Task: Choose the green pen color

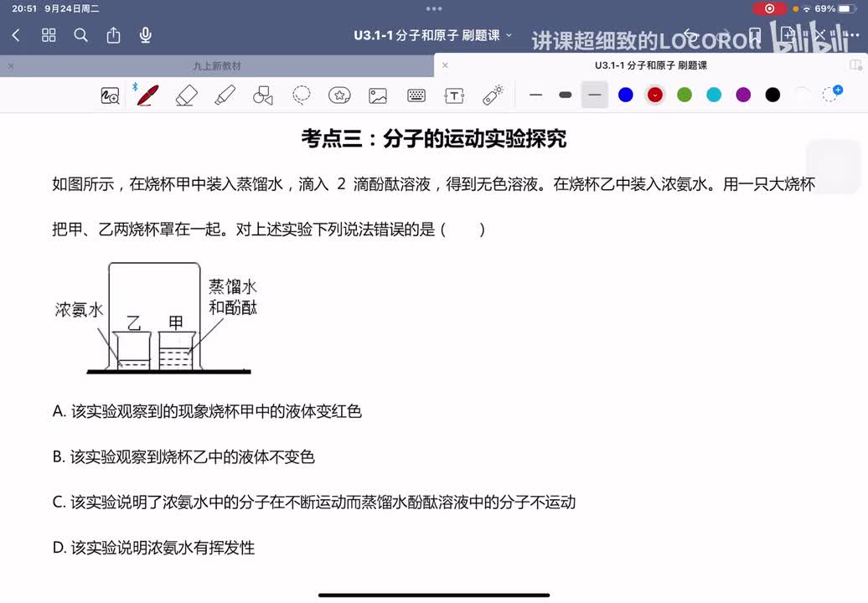Action: click(685, 95)
